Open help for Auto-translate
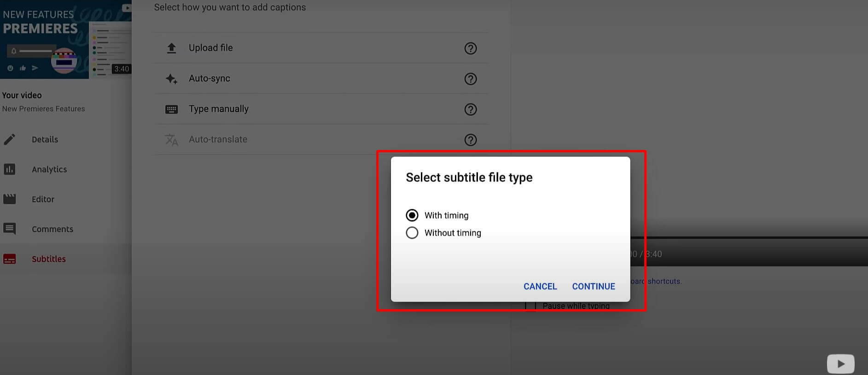The width and height of the screenshot is (868, 375). [470, 140]
